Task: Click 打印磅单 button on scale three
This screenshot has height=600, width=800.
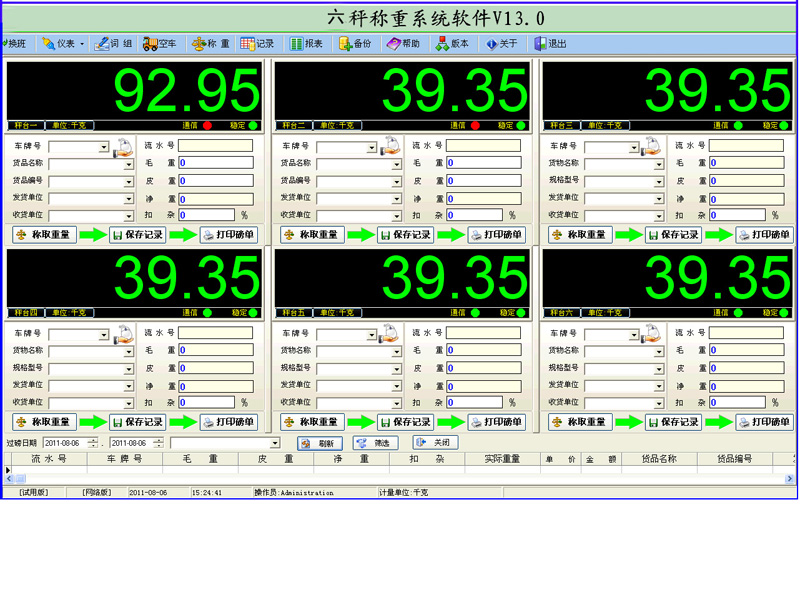Action: (x=764, y=235)
